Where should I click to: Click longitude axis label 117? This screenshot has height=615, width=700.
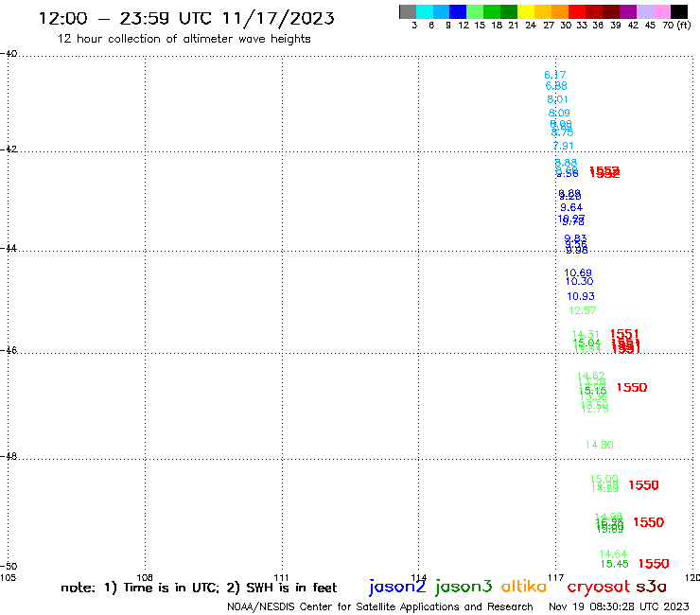(555, 578)
